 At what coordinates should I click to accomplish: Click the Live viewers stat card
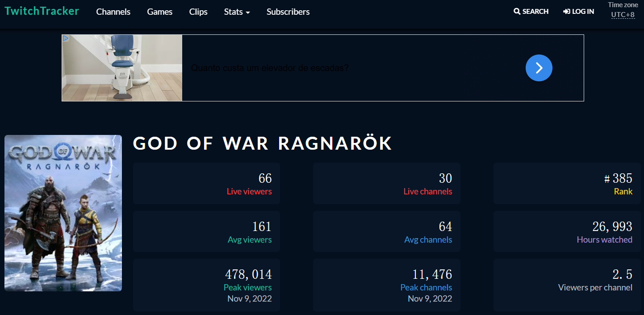coord(206,184)
